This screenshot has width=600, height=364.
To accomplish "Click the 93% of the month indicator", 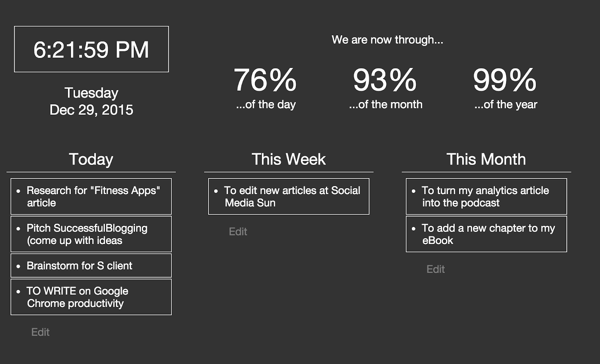I will point(385,88).
